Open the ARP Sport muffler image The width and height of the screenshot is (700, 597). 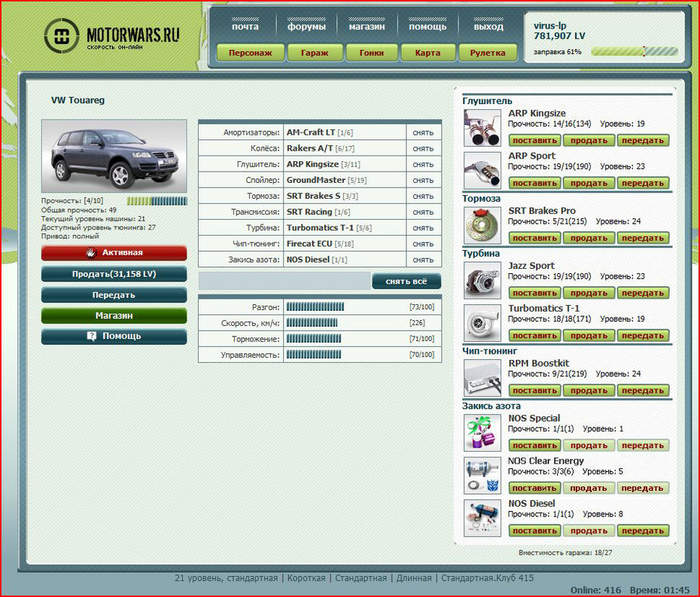click(482, 171)
